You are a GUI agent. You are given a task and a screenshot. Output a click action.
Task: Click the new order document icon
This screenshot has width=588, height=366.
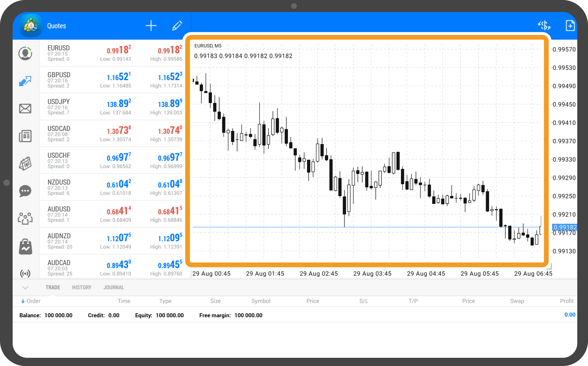(570, 26)
